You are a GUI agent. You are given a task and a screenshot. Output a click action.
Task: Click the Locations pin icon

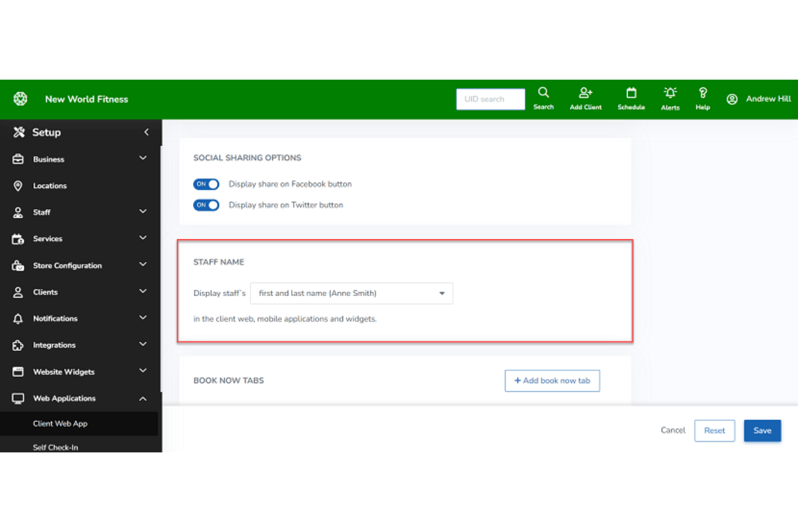point(18,185)
